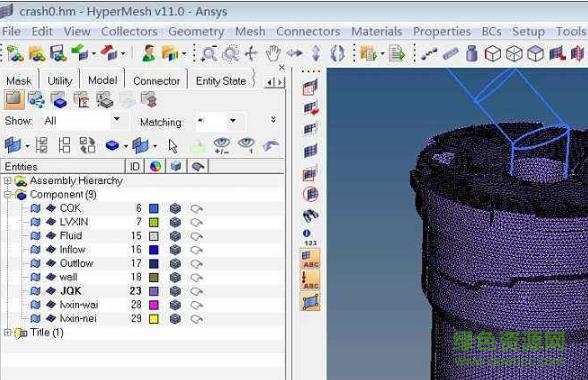Open the File menu
Image resolution: width=588 pixels, height=380 pixels.
(x=11, y=32)
